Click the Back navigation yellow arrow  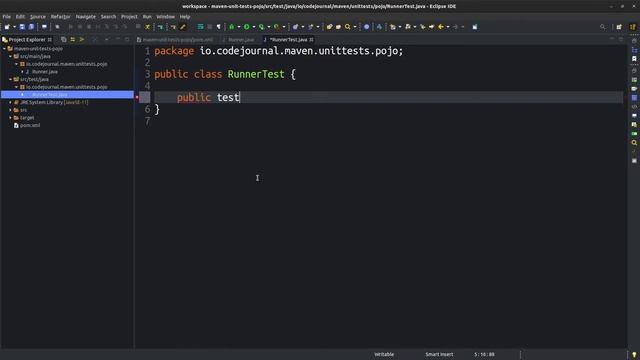441,27
